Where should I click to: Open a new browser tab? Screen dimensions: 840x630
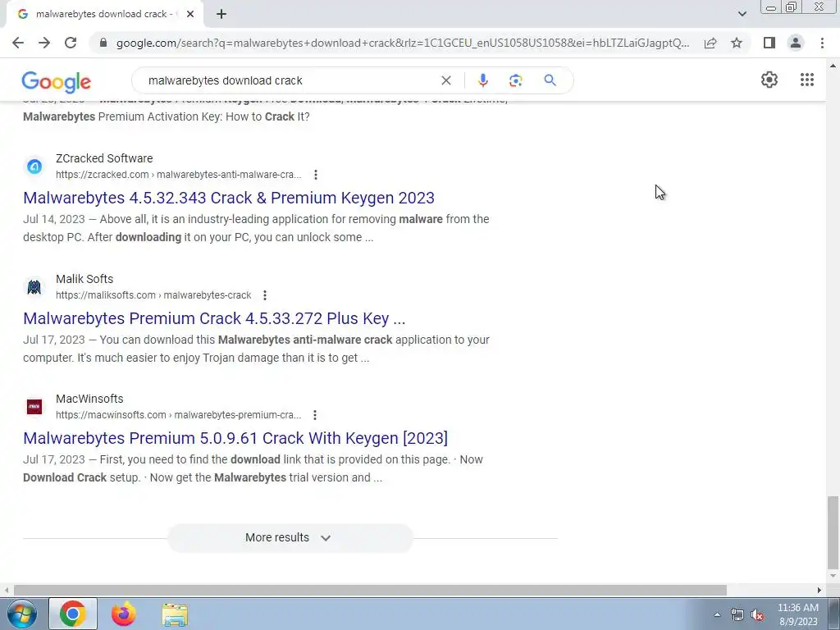(221, 14)
